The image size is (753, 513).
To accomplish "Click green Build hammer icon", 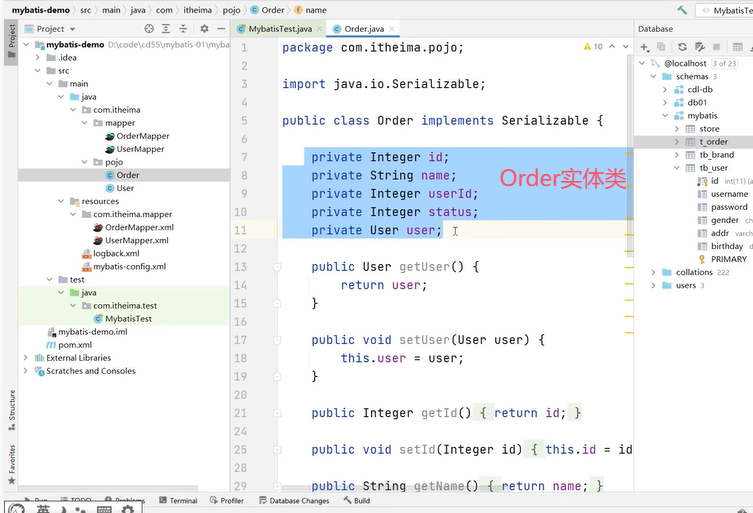I will 682,10.
